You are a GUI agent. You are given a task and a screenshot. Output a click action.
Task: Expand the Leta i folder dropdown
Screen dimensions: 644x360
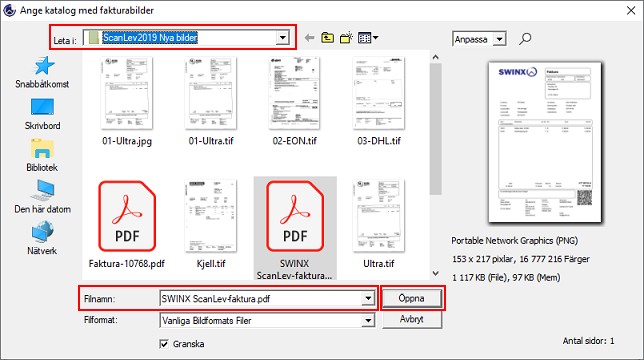pyautogui.click(x=282, y=38)
